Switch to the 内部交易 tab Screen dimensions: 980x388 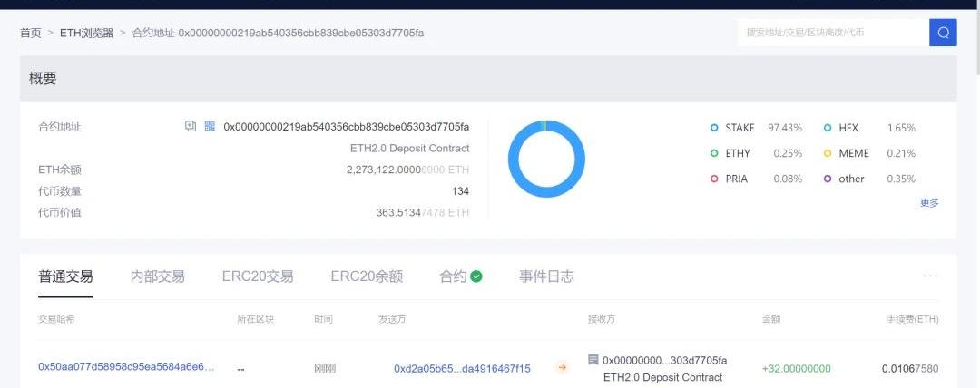[x=157, y=276]
